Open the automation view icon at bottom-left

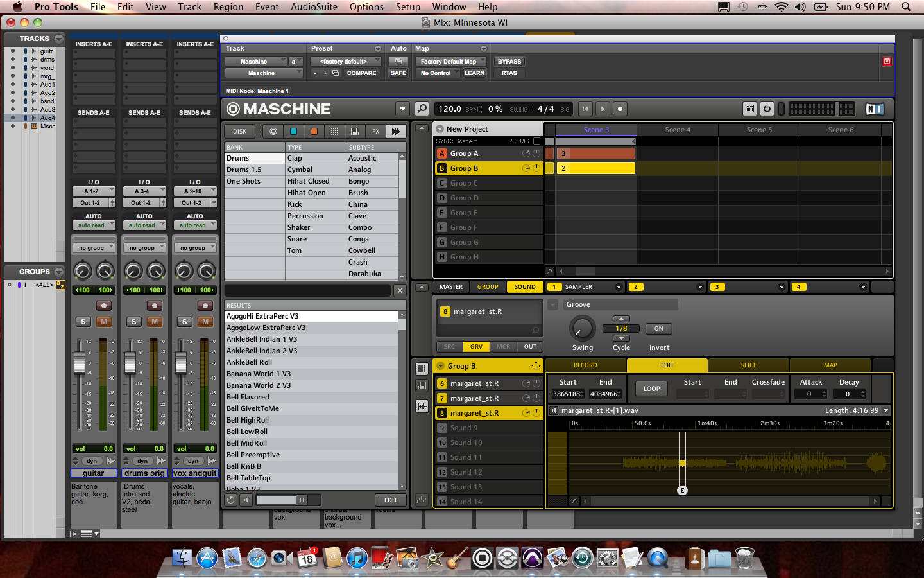click(422, 499)
